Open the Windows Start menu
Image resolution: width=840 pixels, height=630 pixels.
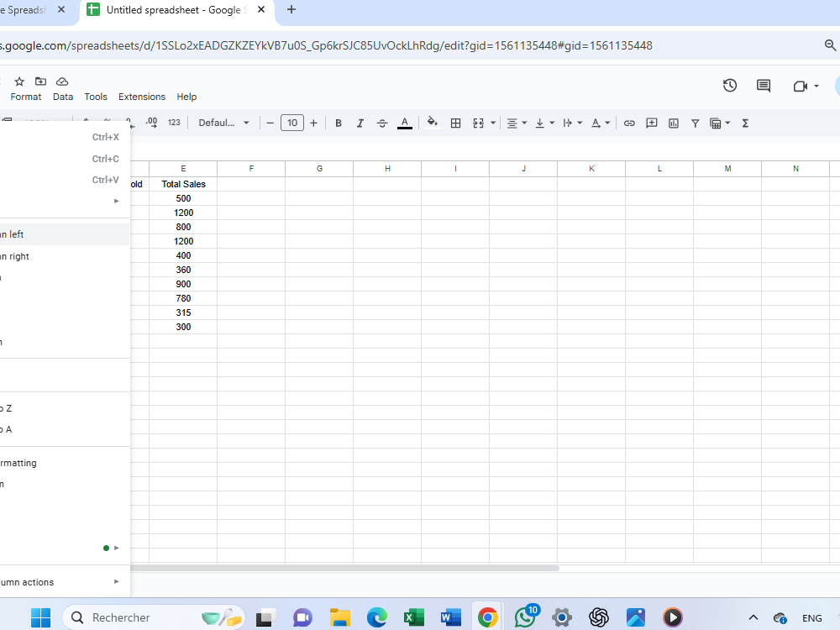40,617
